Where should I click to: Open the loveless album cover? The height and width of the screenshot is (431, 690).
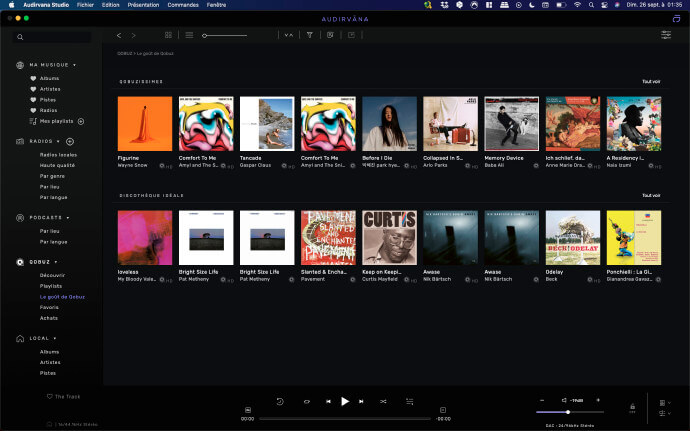[145, 238]
